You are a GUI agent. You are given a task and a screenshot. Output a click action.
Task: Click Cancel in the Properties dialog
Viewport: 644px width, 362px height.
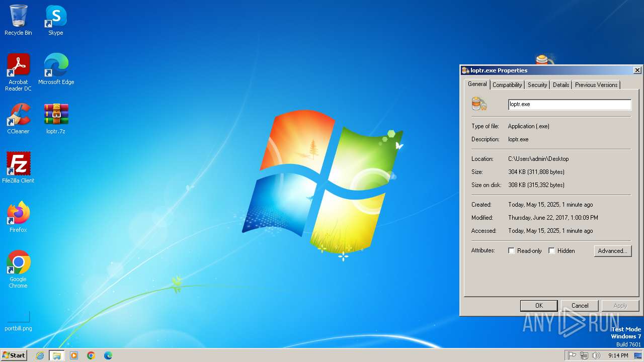click(x=580, y=305)
